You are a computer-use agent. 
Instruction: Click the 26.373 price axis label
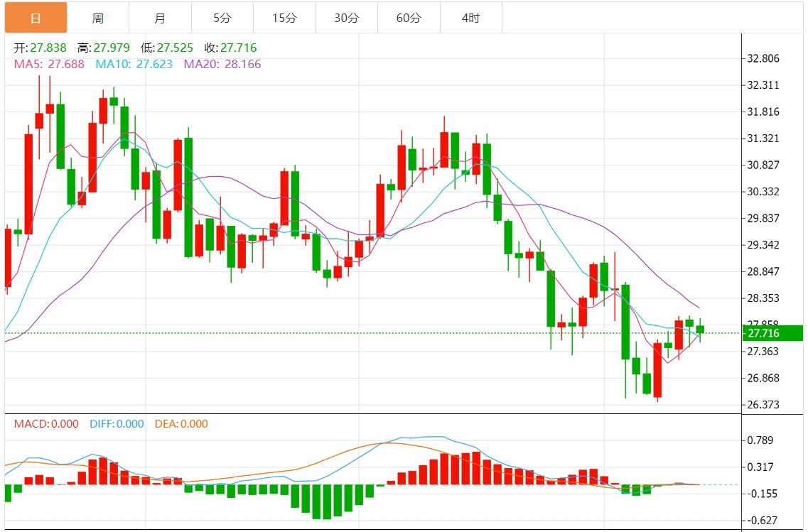pos(763,405)
